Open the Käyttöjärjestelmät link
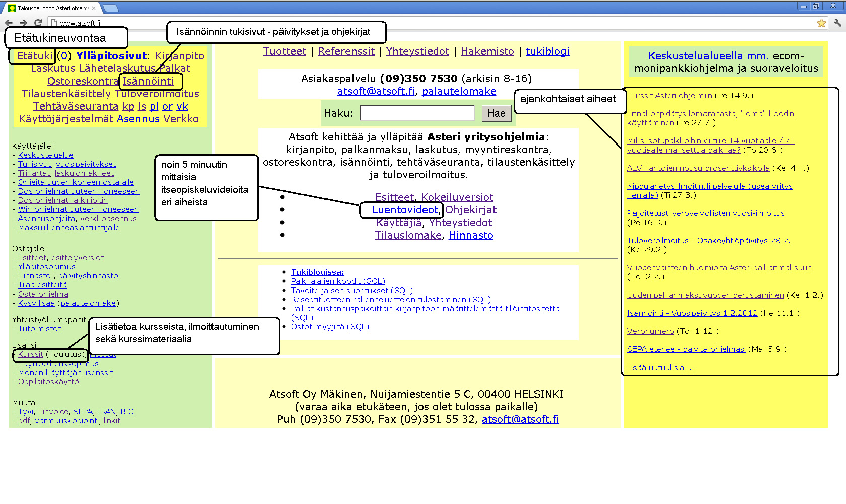Screen dimensions: 846x504 click(x=66, y=119)
